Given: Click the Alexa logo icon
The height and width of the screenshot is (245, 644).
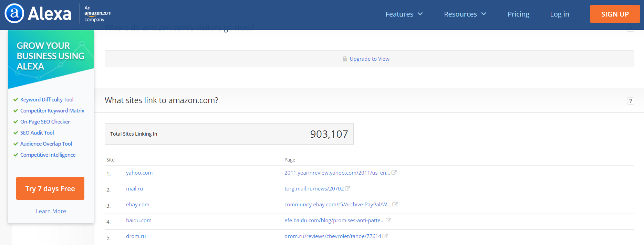Looking at the screenshot, I should pyautogui.click(x=14, y=14).
